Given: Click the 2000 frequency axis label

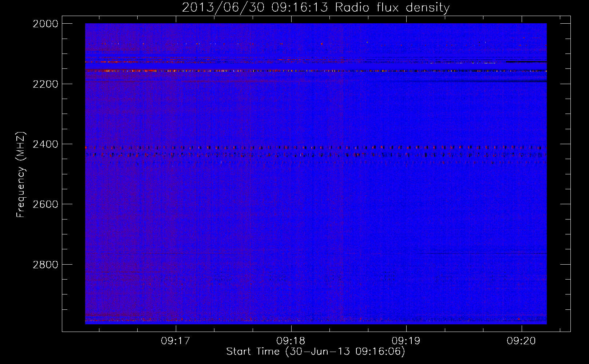Looking at the screenshot, I should point(46,24).
